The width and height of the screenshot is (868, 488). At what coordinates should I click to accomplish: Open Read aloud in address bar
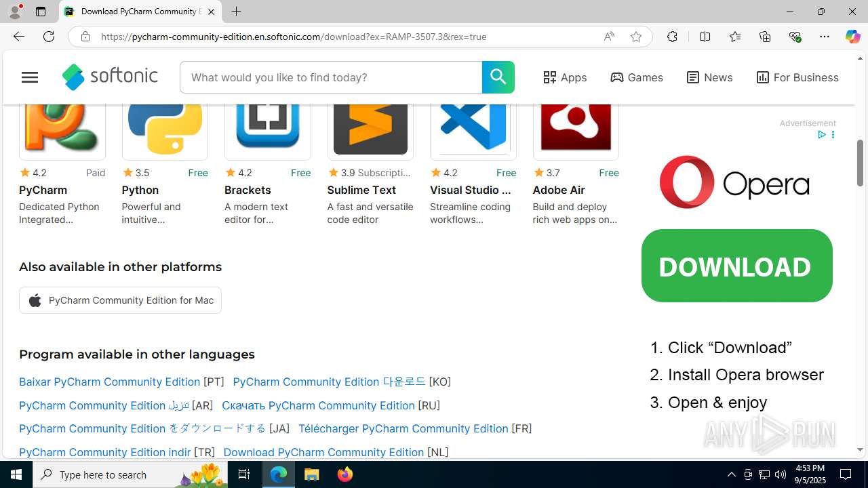tap(609, 37)
